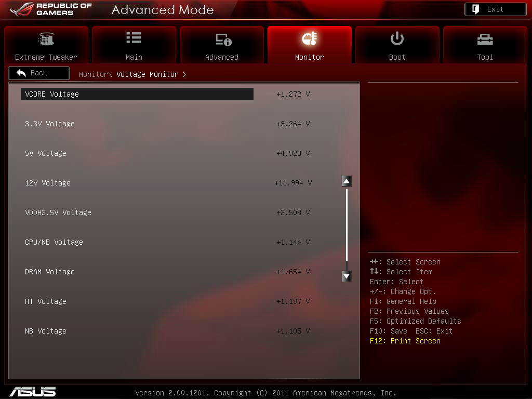Click the ROG Republic of Gamers logo

point(51,9)
